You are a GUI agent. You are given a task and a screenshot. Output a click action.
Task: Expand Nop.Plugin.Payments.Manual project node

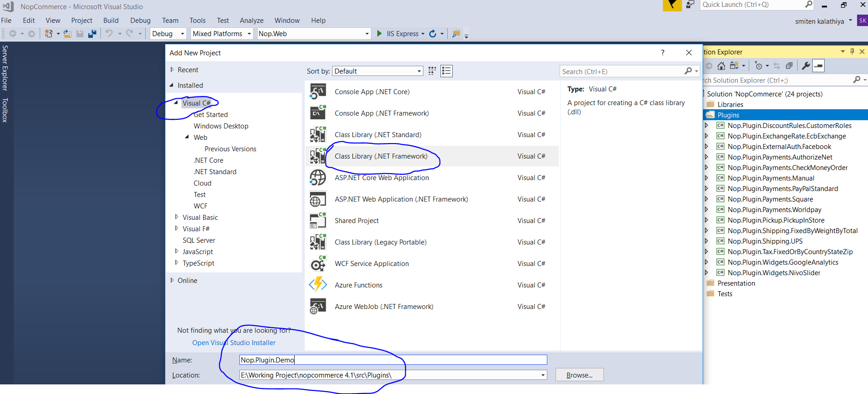(x=706, y=178)
